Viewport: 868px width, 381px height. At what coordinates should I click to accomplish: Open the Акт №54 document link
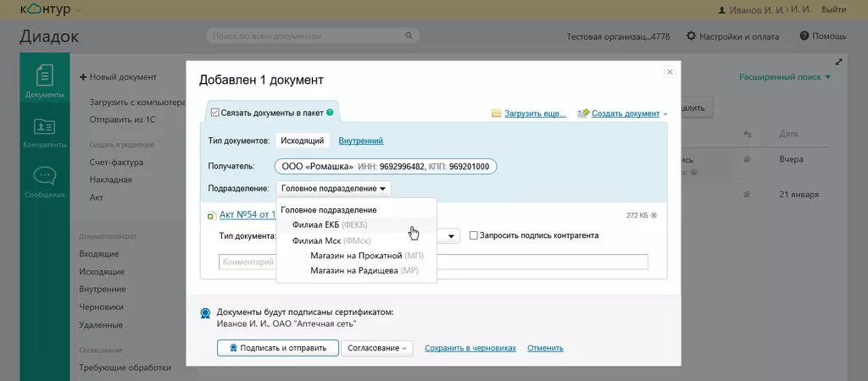click(x=248, y=214)
